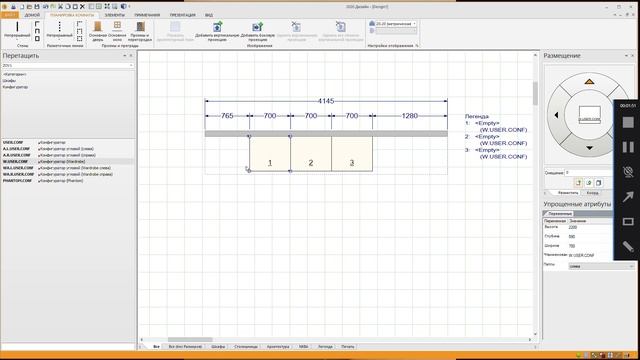Select the WA.L.USER.CONF item
Viewport: 640px width, 360px height.
68,168
